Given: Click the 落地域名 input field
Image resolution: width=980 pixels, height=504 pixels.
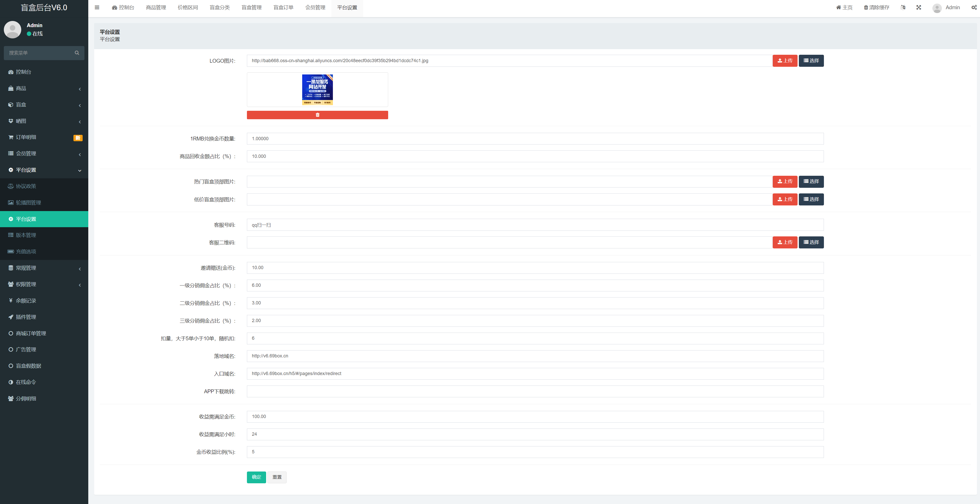Looking at the screenshot, I should tap(535, 356).
